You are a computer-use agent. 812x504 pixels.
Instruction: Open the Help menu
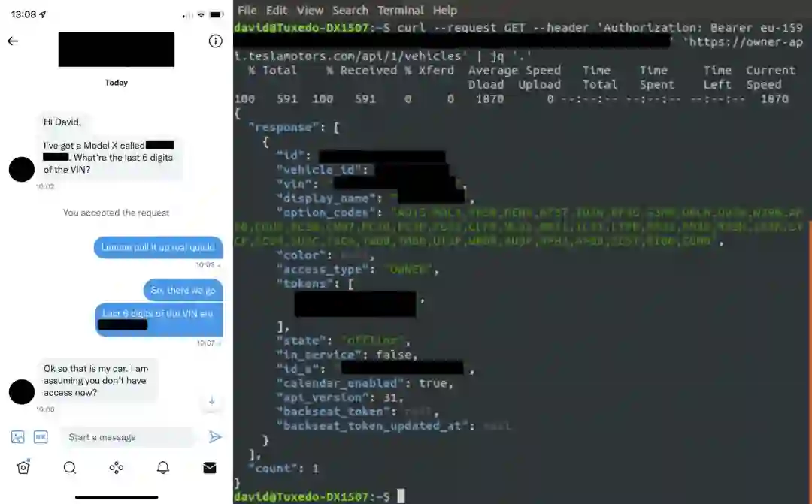tap(445, 11)
